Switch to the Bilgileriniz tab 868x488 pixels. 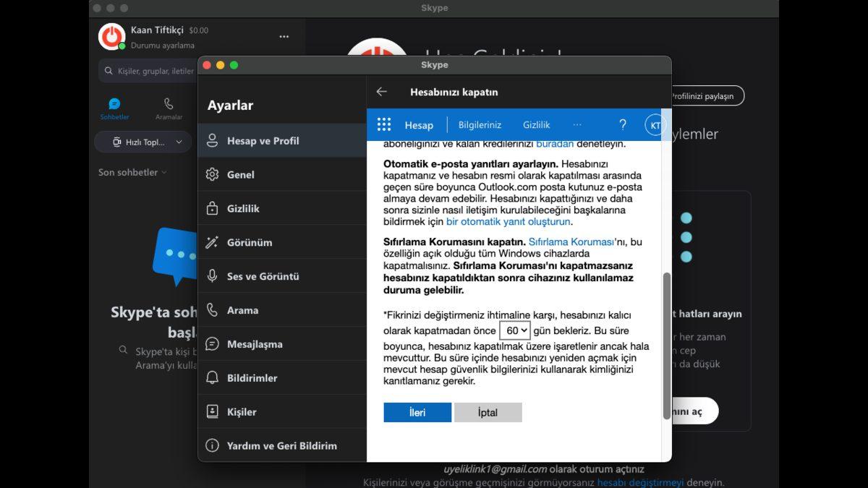[x=480, y=124]
